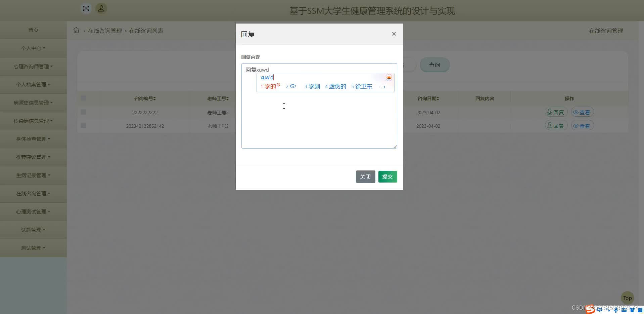Click 在线咨询管理 breadcrumb link

[105, 31]
